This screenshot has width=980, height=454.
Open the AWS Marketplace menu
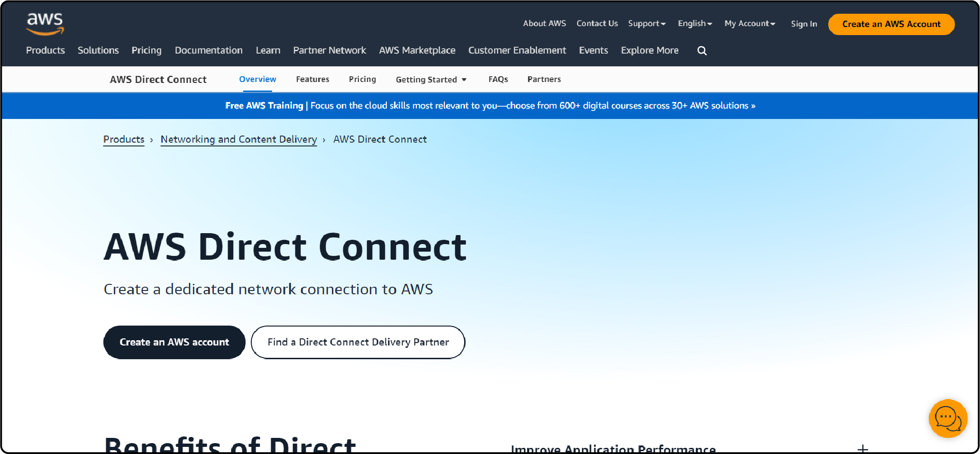[417, 50]
